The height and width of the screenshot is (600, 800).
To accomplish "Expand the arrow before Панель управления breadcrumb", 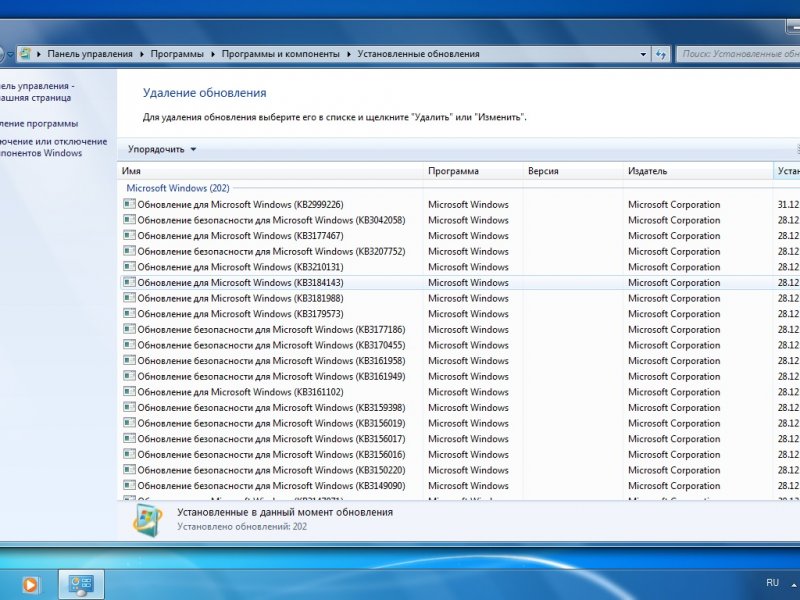I will (x=39, y=54).
